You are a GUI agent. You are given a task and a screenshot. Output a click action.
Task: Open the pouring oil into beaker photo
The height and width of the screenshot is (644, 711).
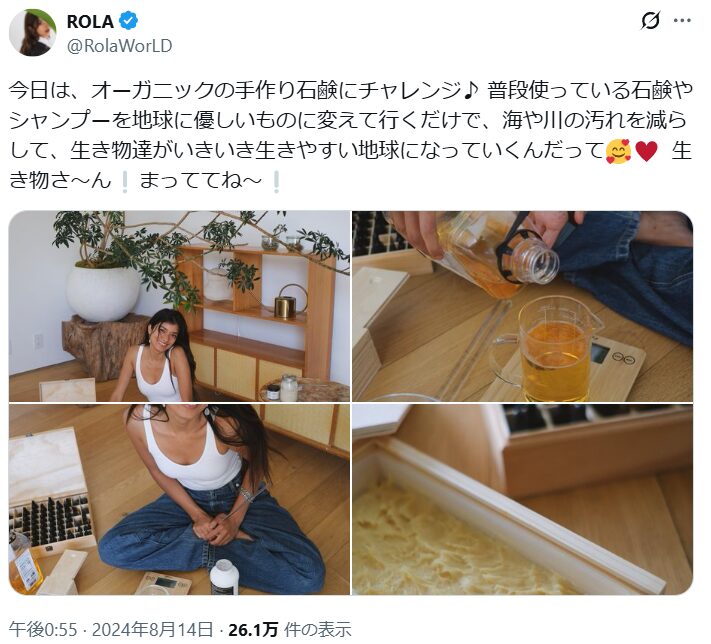click(523, 306)
